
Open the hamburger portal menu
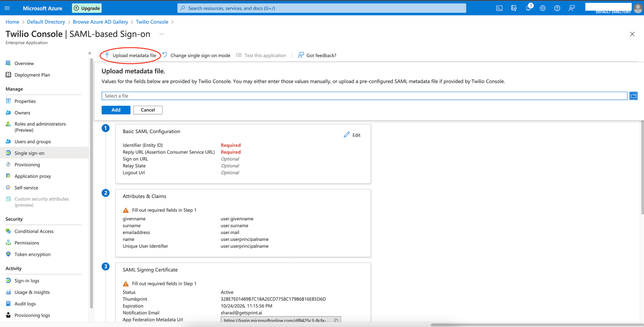pos(7,8)
